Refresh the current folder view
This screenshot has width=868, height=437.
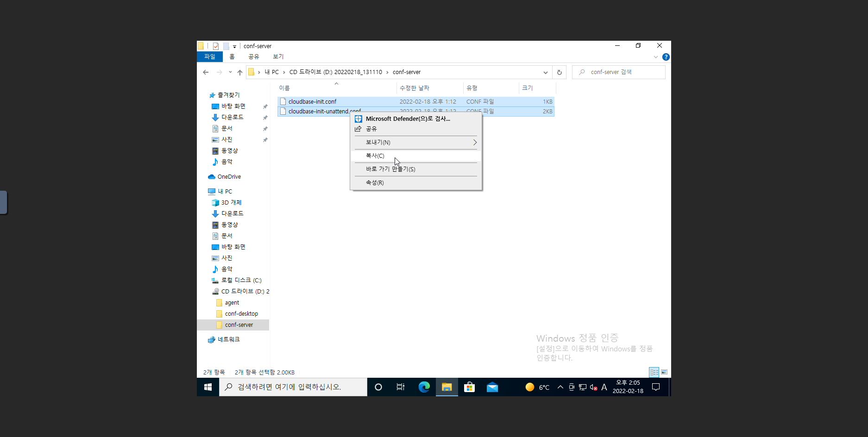tap(559, 72)
